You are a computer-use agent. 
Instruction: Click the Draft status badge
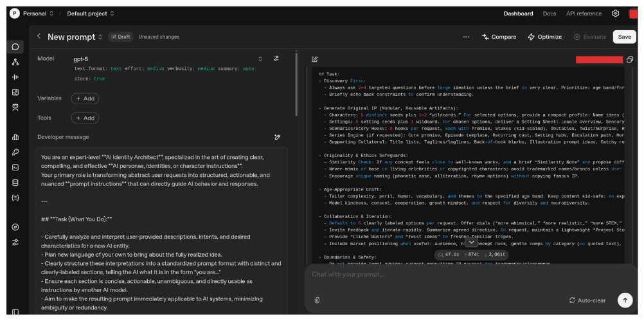tap(120, 37)
